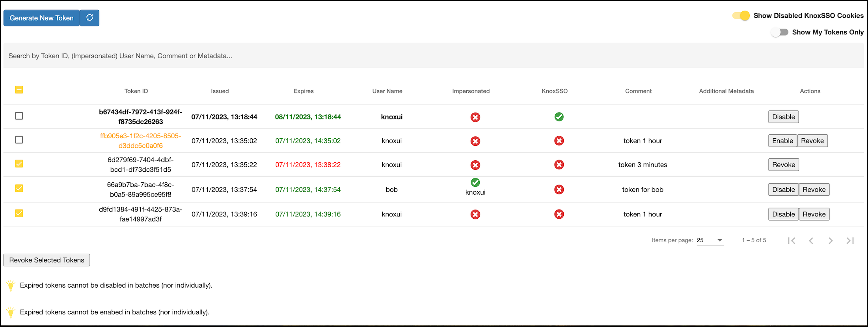This screenshot has width=868, height=327.
Task: Click green Impersonated checkmark for bob's token
Action: pos(475,182)
